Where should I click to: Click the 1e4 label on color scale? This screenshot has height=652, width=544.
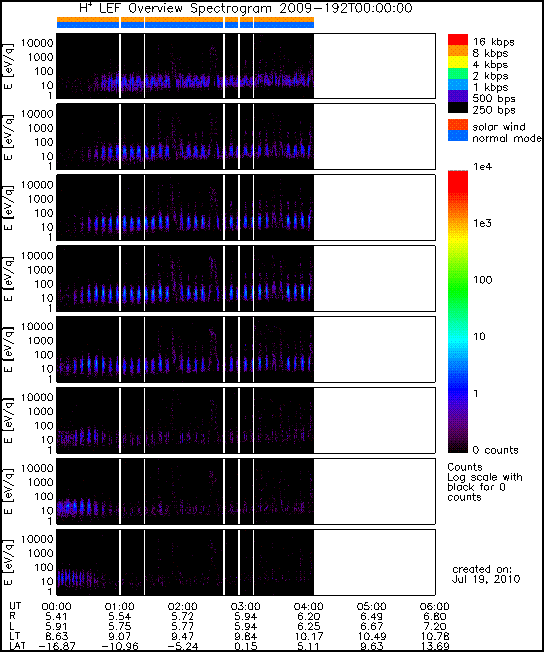482,167
